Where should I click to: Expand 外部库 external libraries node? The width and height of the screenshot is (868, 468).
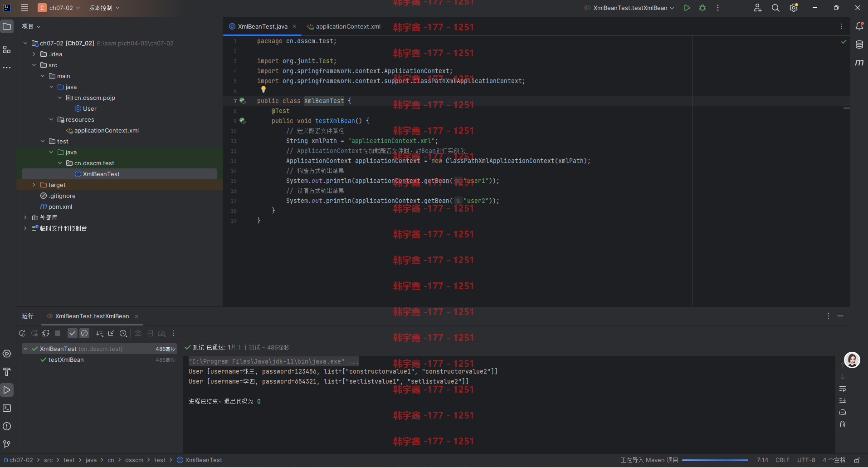25,217
